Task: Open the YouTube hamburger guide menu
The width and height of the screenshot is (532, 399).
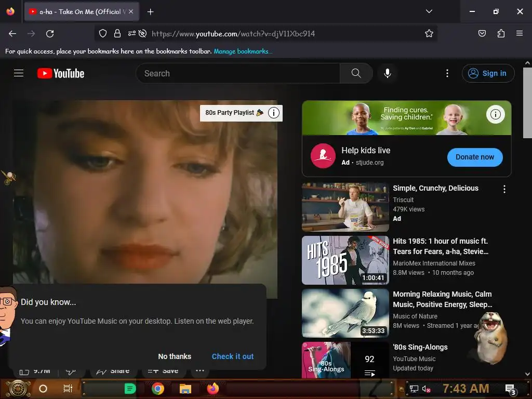Action: [x=19, y=73]
